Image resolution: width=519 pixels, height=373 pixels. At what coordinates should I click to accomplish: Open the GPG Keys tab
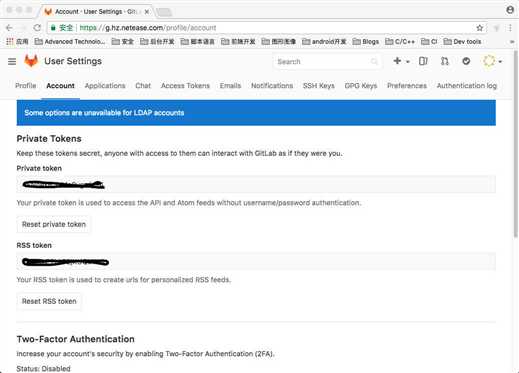(361, 86)
